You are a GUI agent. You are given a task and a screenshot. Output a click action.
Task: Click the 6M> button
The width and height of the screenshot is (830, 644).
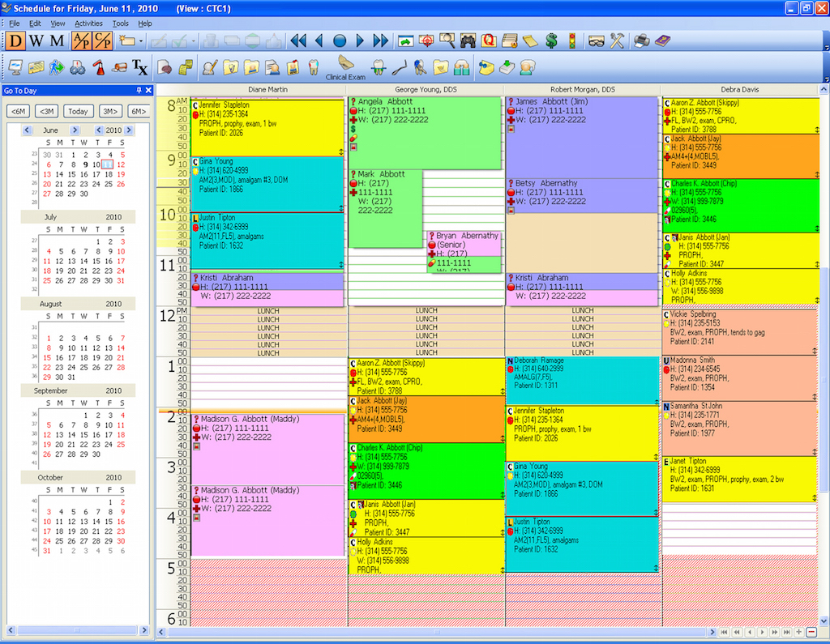click(139, 111)
